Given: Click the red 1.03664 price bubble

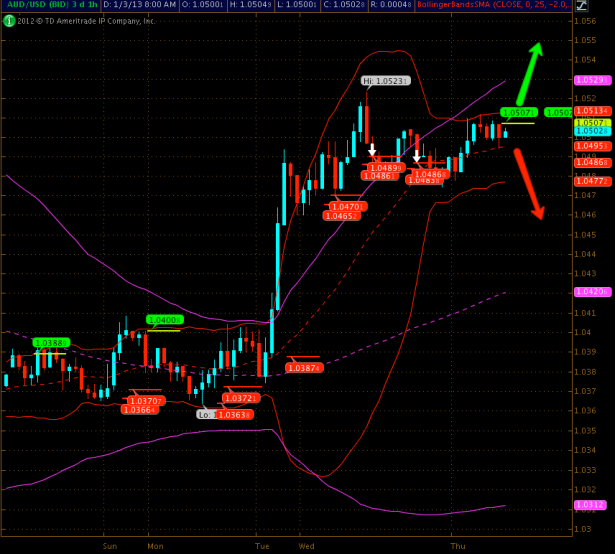Looking at the screenshot, I should click(x=140, y=410).
